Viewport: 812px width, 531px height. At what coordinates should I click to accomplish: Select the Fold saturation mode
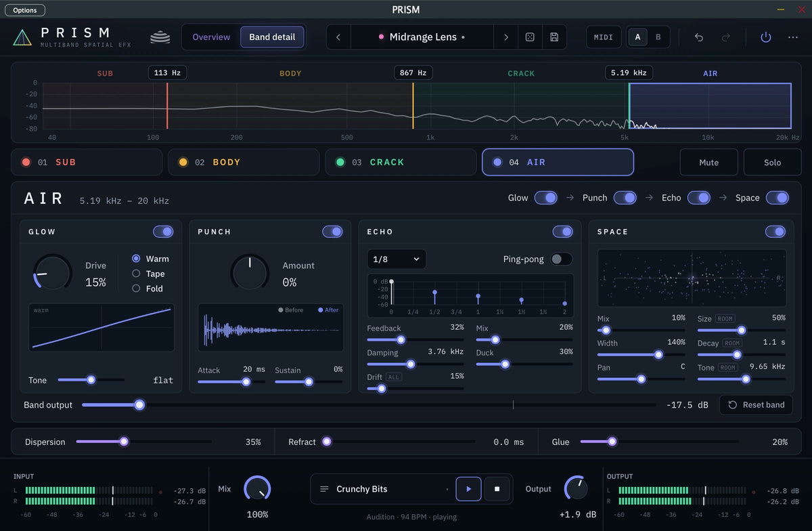pos(148,289)
